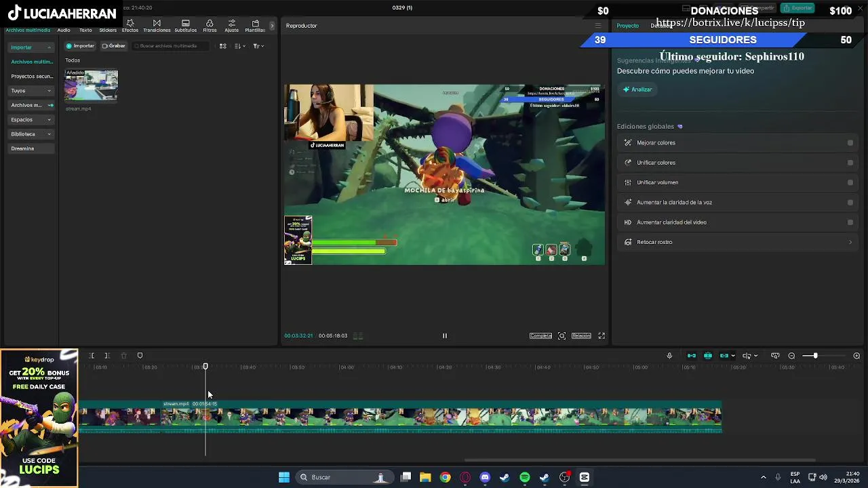
Task: Open the Subtítulos panel icon
Action: tap(186, 23)
